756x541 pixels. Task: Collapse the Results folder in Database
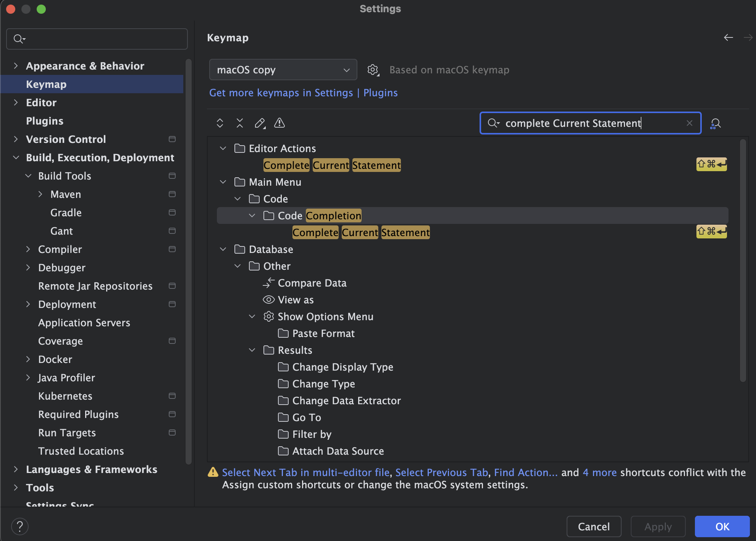[252, 350]
